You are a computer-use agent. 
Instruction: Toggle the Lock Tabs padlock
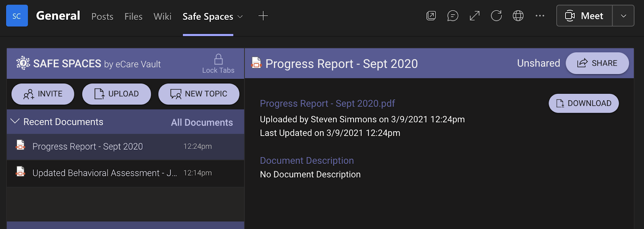point(218,60)
